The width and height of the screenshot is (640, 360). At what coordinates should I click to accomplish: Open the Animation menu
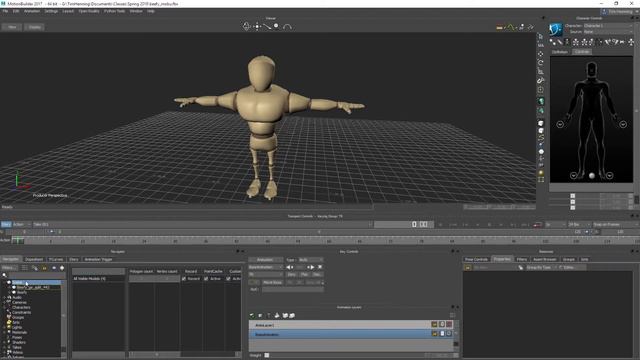32,11
